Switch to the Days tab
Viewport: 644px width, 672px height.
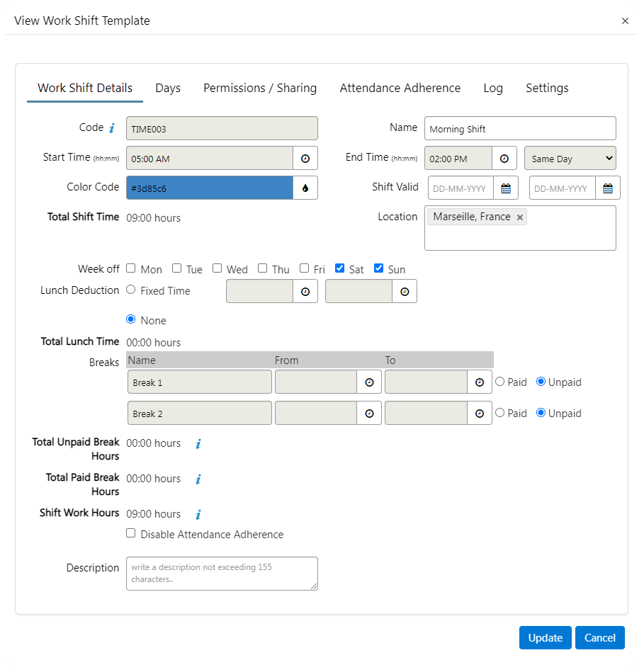[x=168, y=88]
